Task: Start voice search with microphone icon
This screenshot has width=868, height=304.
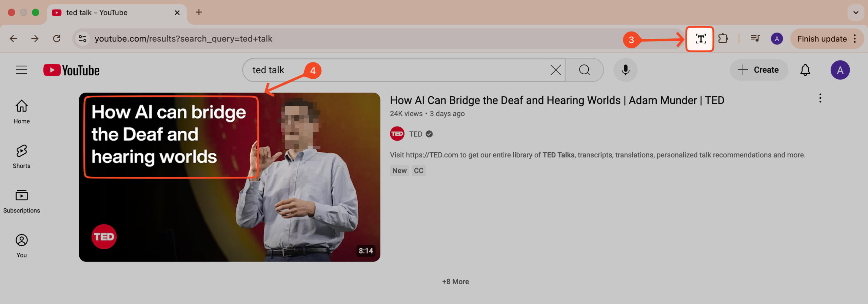Action: click(x=625, y=70)
